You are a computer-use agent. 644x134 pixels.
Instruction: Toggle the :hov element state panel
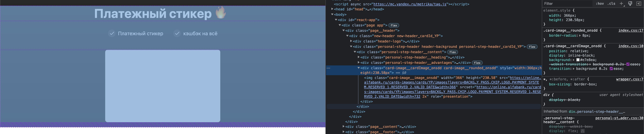[600, 3]
